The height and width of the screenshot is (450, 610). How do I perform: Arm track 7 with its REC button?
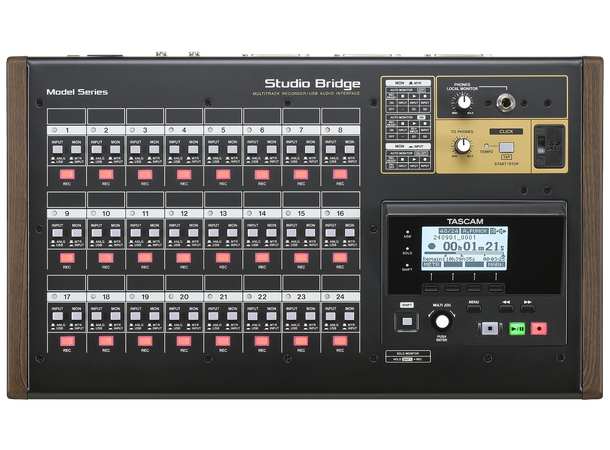(x=301, y=174)
